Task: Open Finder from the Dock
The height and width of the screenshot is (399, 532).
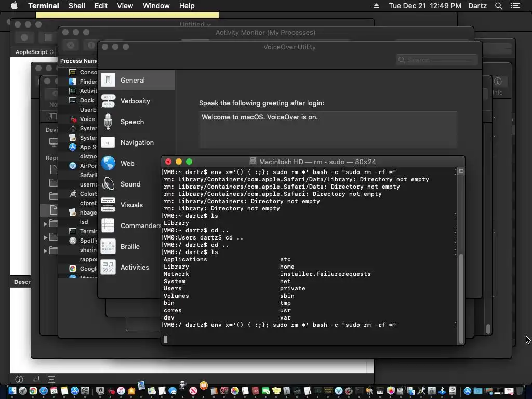Action: (x=12, y=391)
